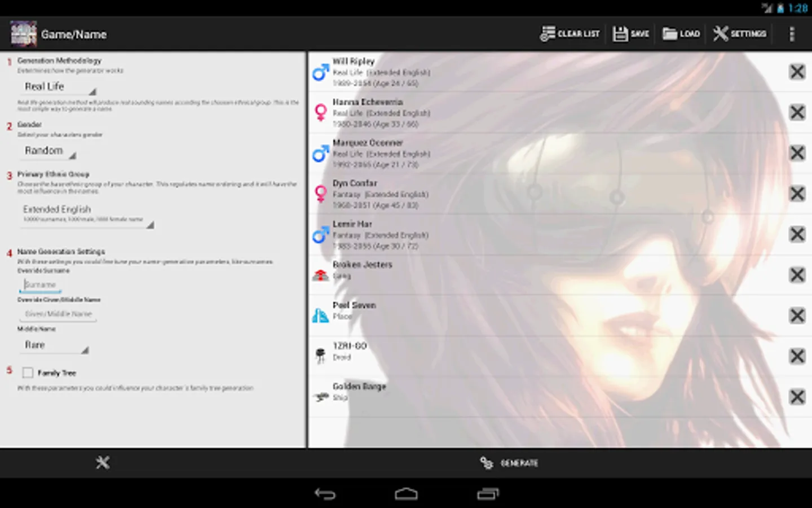Click the gang icon beside Broken Jesters
Image resolution: width=812 pixels, height=508 pixels.
click(x=321, y=275)
